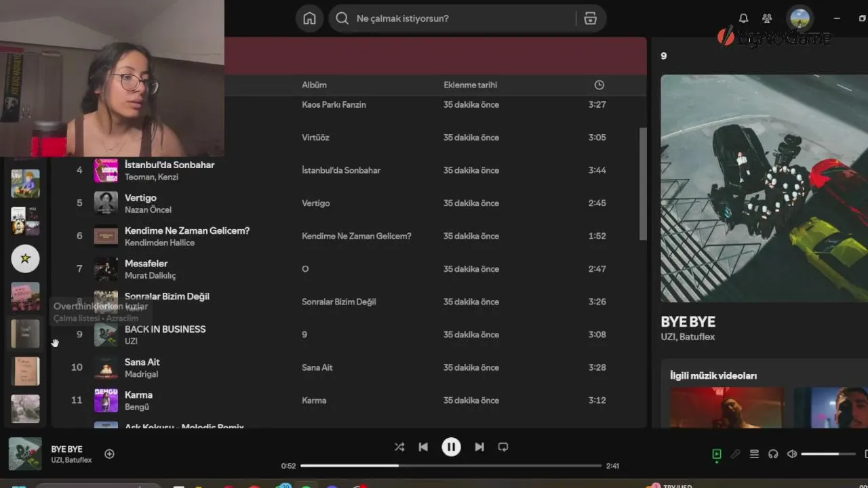This screenshot has height=488, width=868.
Task: Open album Sonralar Bizim Değil
Action: (338, 302)
